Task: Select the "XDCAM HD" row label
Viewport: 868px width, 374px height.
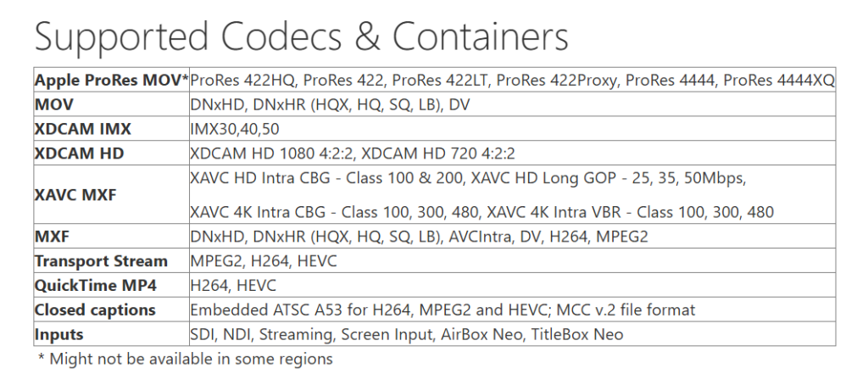Action: 79,154
